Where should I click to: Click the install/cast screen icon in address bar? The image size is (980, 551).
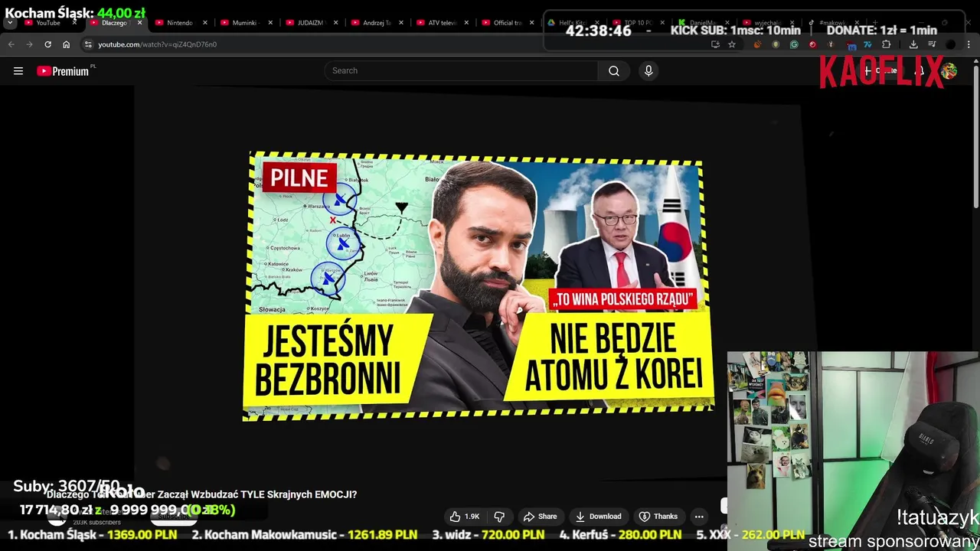[715, 44]
